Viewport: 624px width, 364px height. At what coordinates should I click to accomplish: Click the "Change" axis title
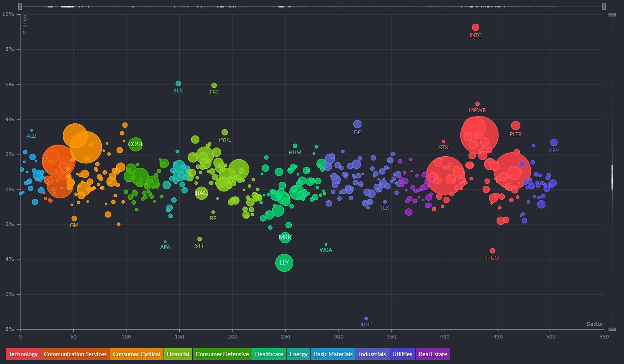click(25, 24)
